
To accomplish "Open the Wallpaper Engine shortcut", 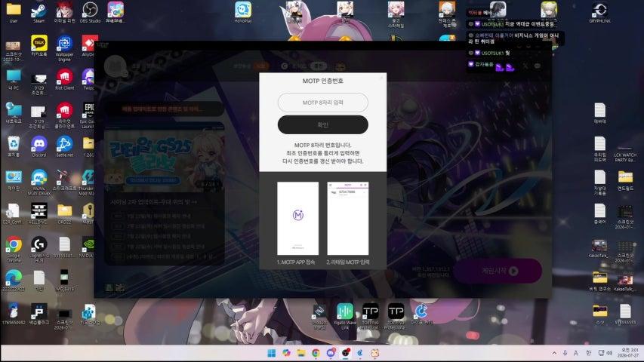I will [64, 48].
